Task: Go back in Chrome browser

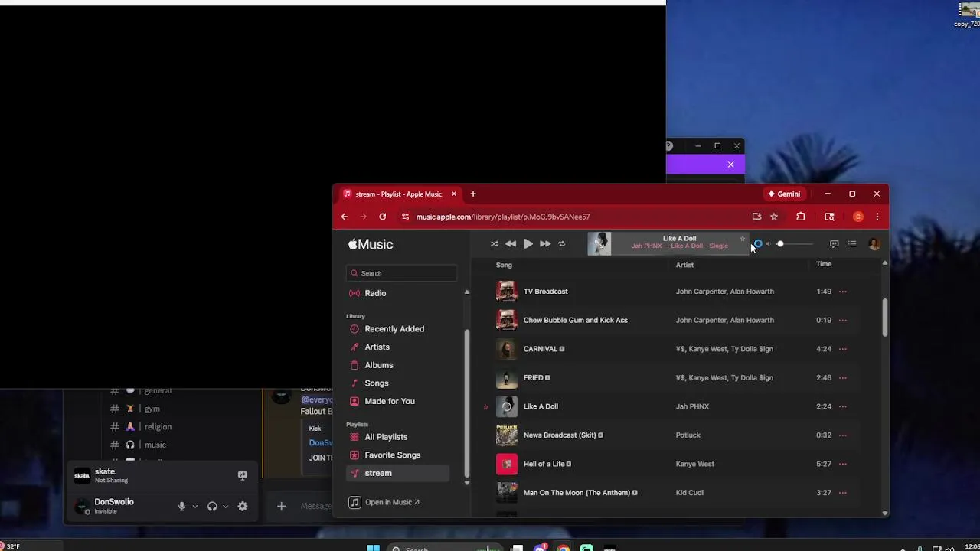Action: (x=344, y=217)
